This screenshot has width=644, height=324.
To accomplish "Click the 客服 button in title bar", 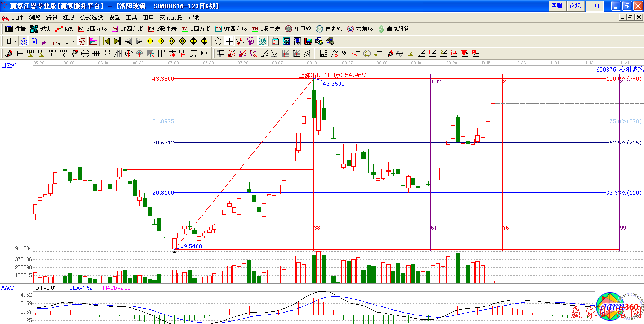I will (x=556, y=6).
